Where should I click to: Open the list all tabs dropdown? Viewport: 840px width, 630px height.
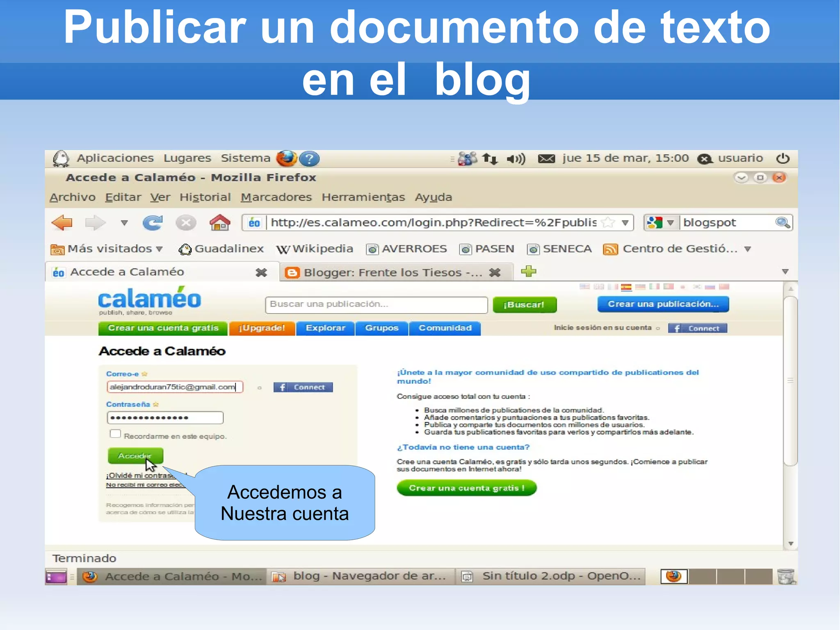pos(785,272)
